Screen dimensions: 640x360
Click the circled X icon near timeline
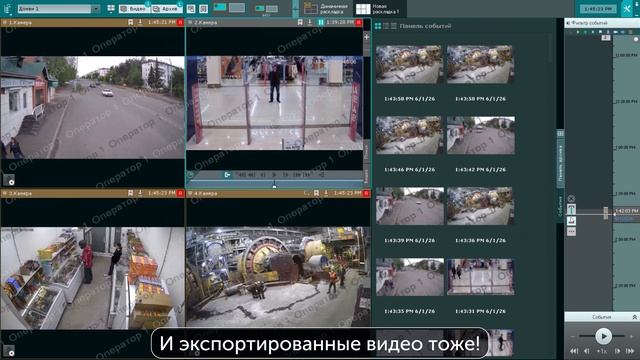(x=571, y=199)
